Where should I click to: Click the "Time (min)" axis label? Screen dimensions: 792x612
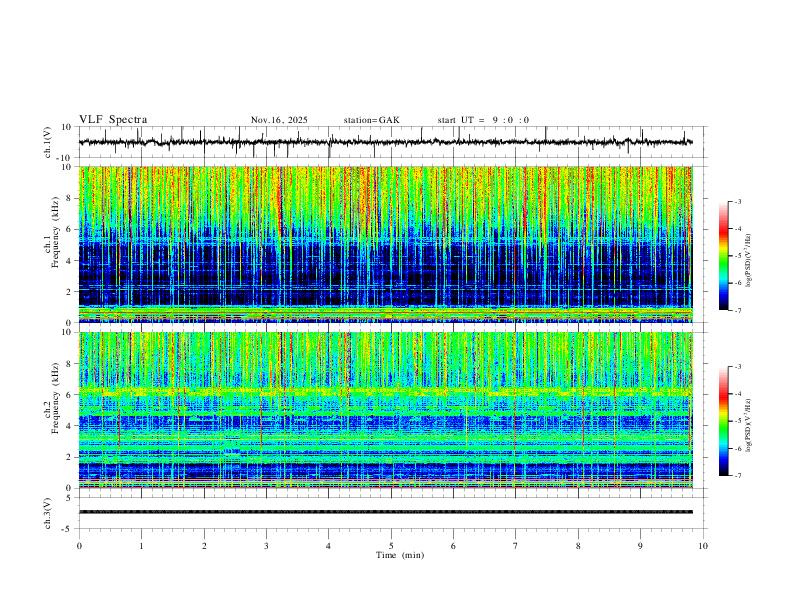400,555
